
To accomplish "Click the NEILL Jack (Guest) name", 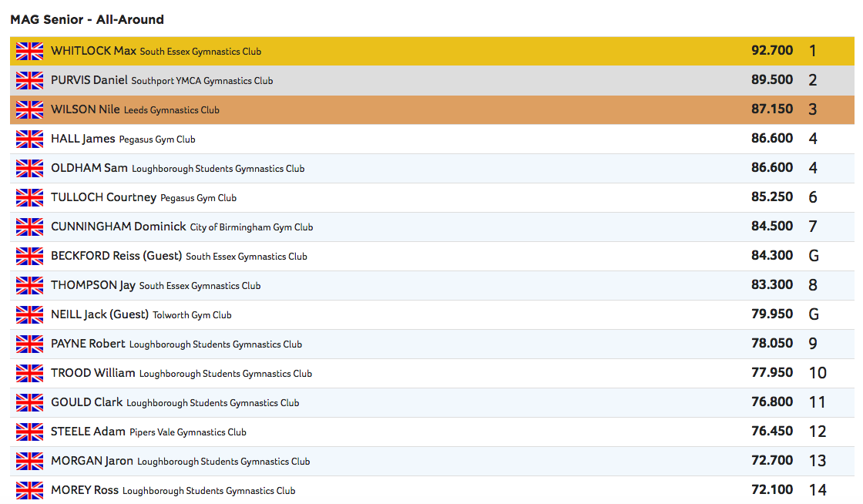I will click(99, 315).
